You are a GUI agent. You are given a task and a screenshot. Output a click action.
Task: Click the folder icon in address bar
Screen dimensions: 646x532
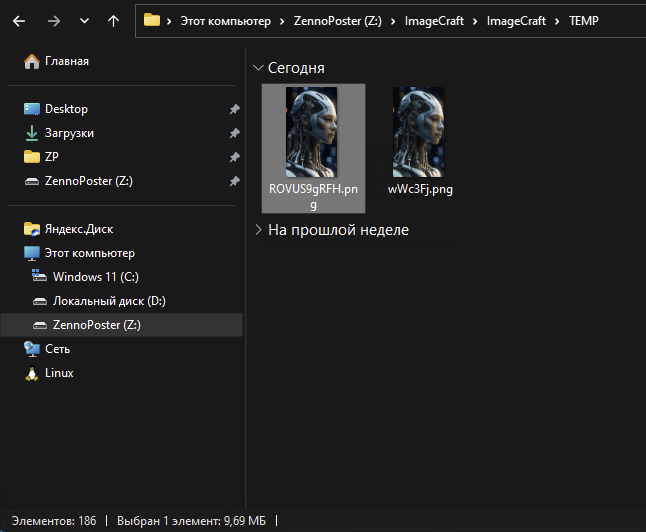(152, 20)
